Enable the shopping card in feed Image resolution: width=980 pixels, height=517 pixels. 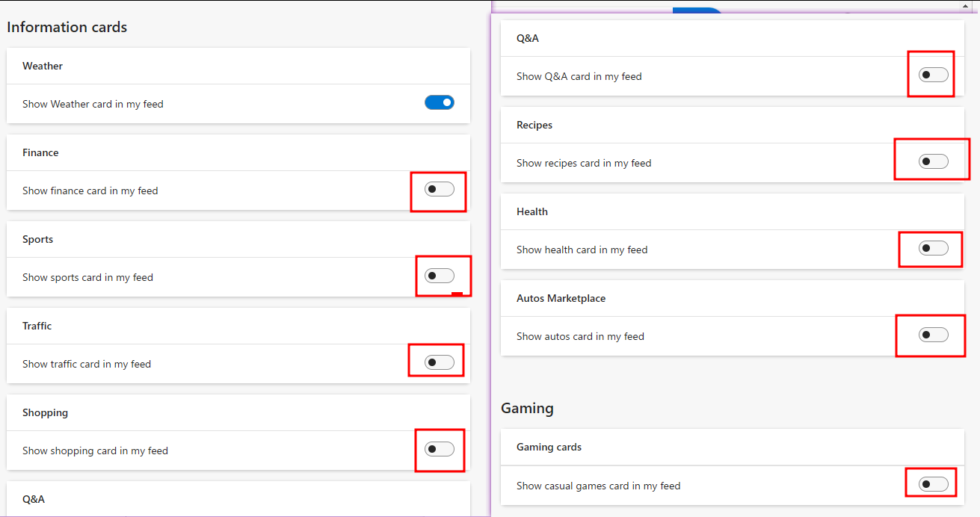point(440,450)
